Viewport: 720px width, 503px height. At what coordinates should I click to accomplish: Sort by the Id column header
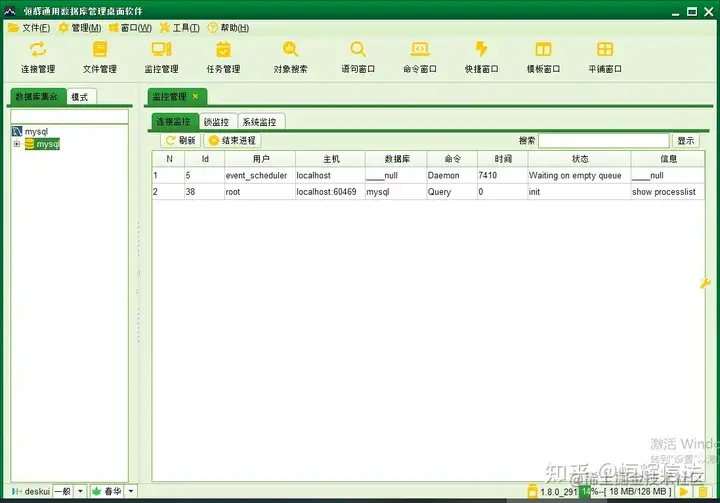click(205, 159)
